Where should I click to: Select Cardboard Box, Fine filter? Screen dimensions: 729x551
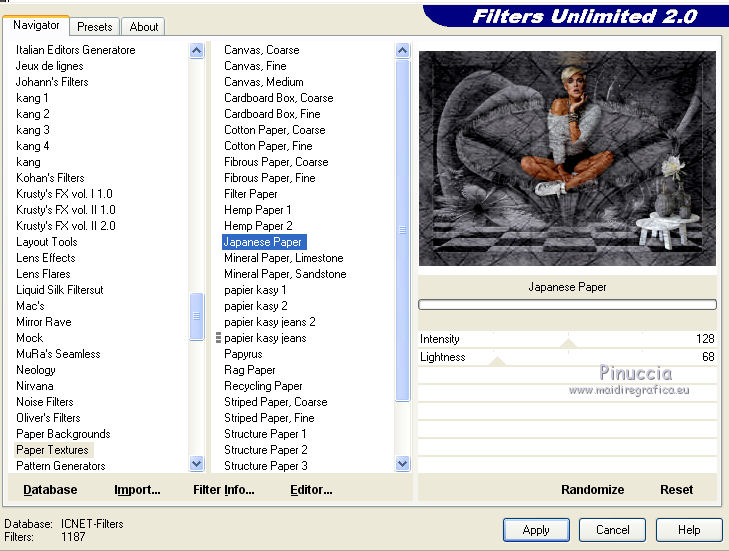pos(272,114)
